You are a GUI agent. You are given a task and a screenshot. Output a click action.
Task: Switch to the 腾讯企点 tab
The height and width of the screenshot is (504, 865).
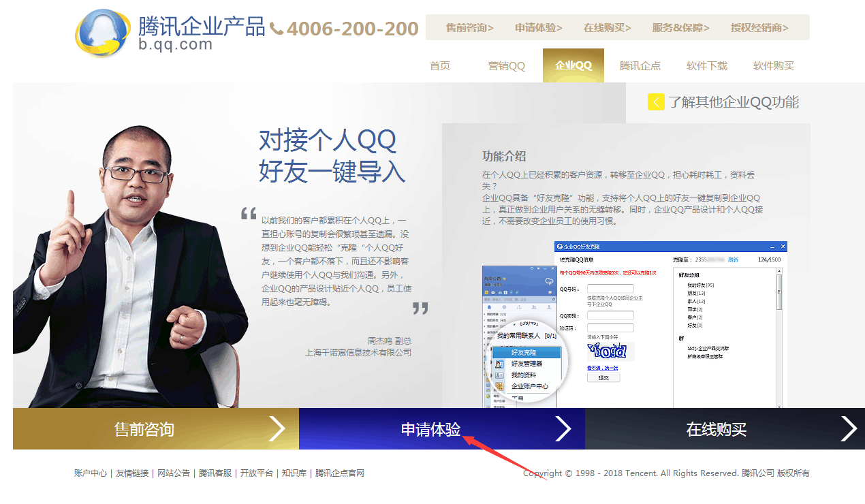coord(640,66)
